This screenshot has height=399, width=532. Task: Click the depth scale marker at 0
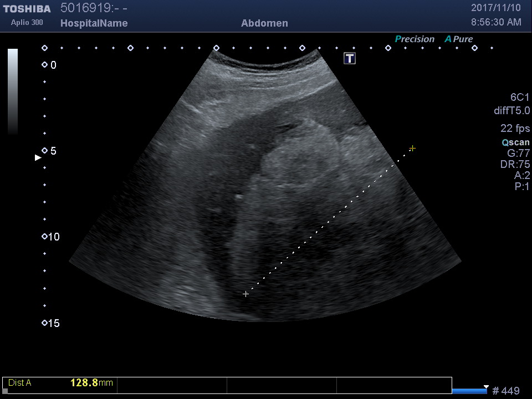[x=45, y=65]
